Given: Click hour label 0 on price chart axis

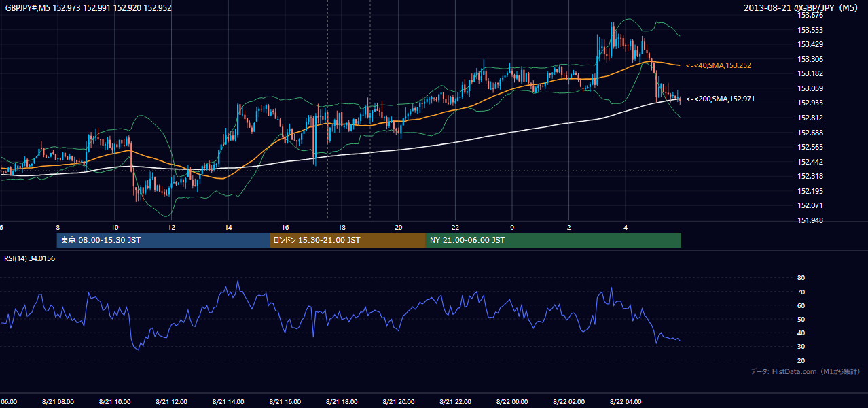Looking at the screenshot, I should coord(512,228).
